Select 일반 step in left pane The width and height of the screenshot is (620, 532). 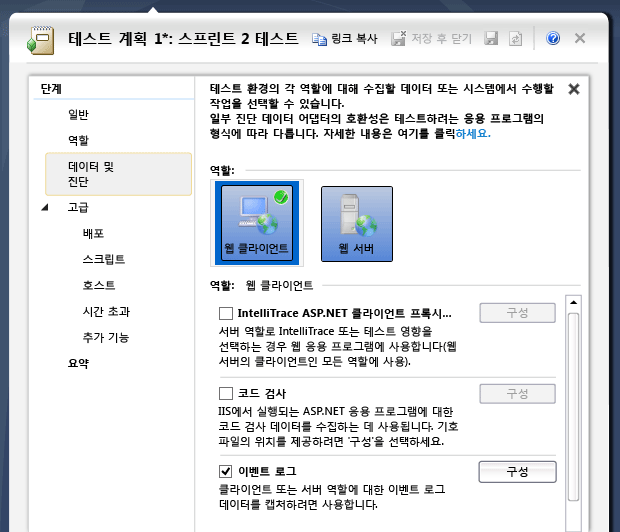(x=78, y=115)
